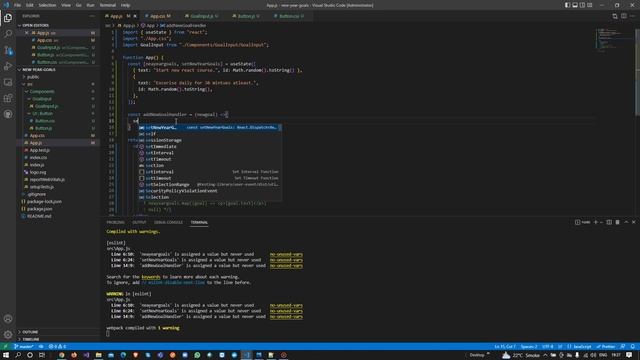Open index.css in the explorer
The image size is (640, 360).
38,158
